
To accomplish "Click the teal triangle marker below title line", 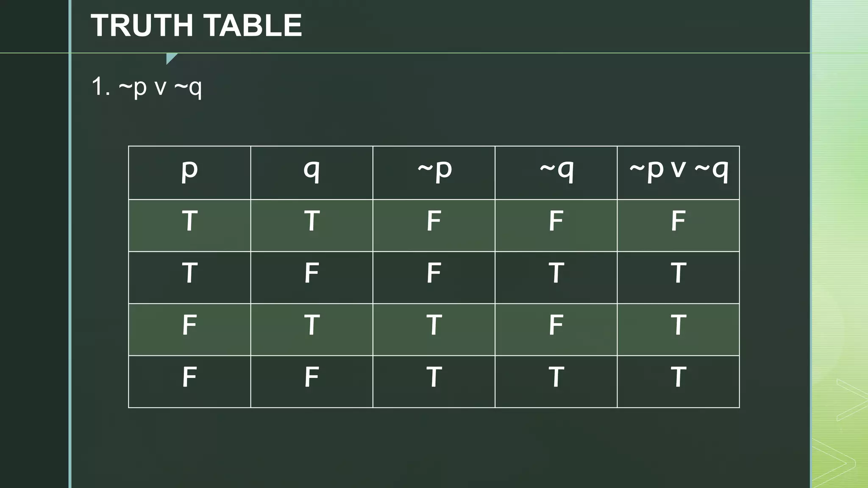I will (x=171, y=58).
